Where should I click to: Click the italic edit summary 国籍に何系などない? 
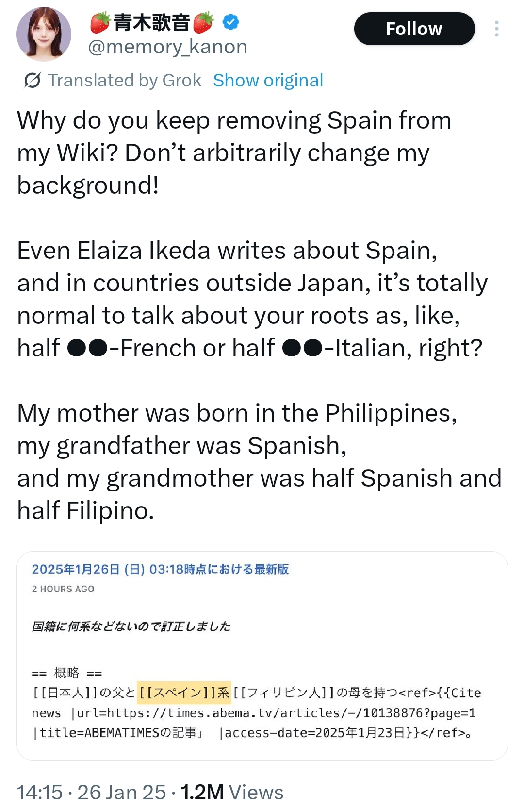pyautogui.click(x=131, y=626)
